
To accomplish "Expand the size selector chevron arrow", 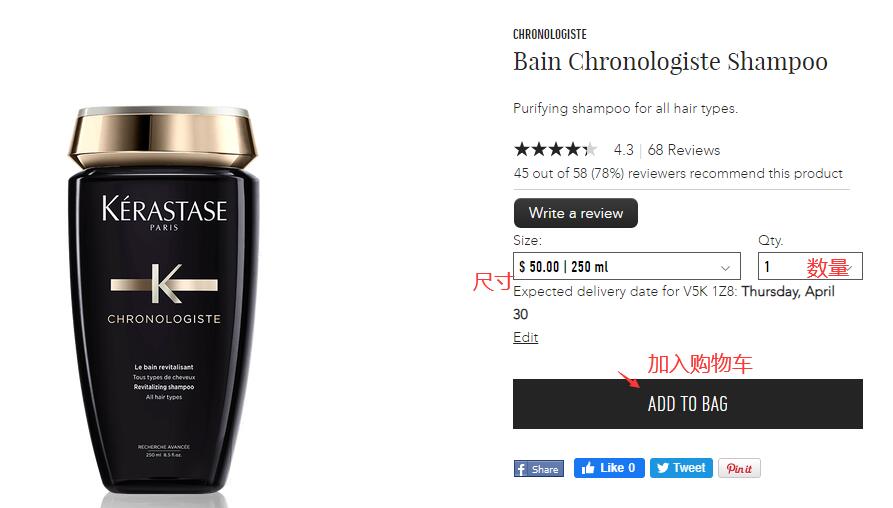I will coord(725,268).
